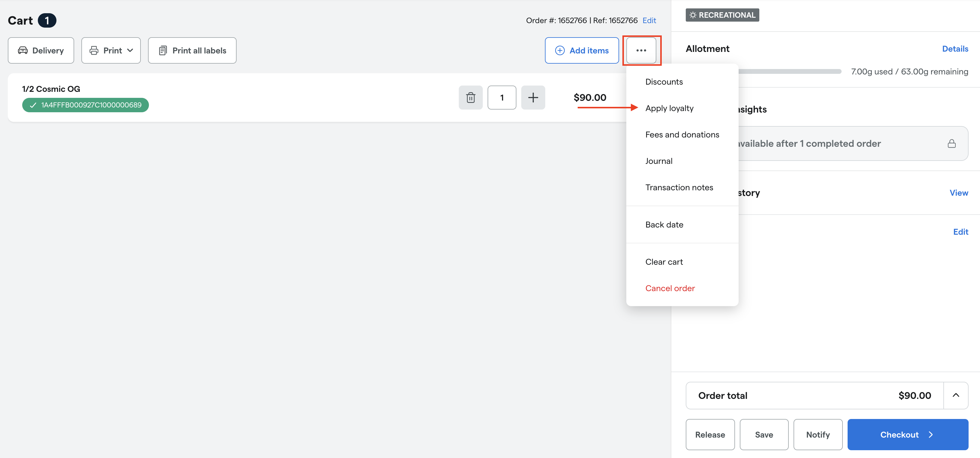
Task: Click the Add items plus button
Action: [x=582, y=50]
